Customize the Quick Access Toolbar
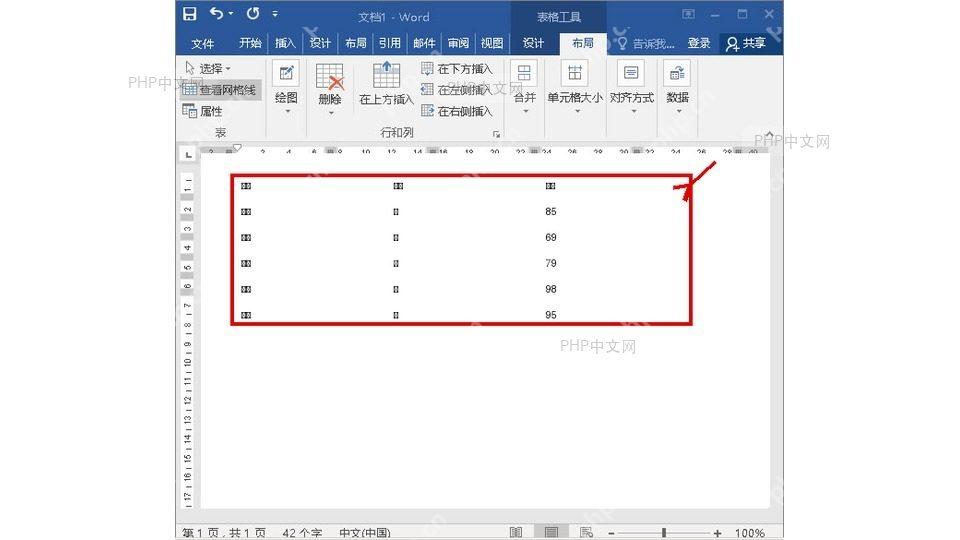The image size is (960, 540). point(275,13)
